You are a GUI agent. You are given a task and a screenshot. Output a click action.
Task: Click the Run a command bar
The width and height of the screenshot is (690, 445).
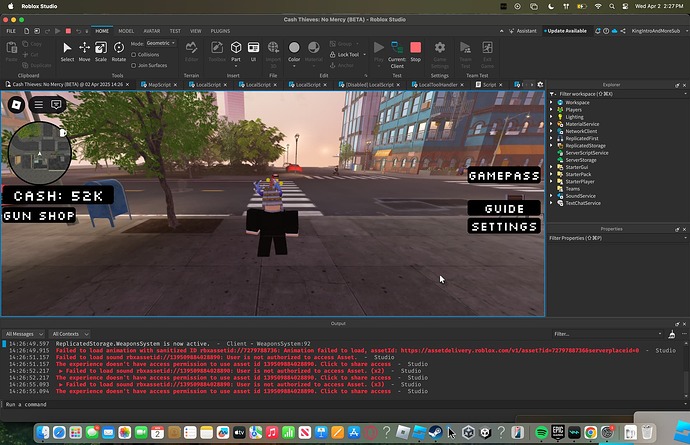pos(343,405)
